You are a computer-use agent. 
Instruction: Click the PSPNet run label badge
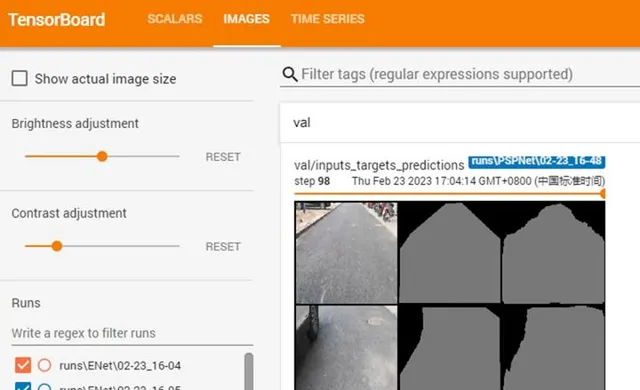click(537, 162)
